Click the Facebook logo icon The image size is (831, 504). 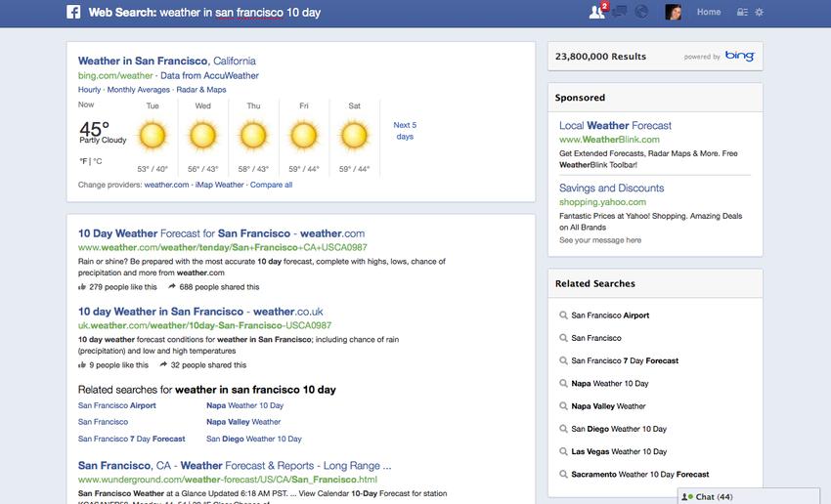[73, 13]
